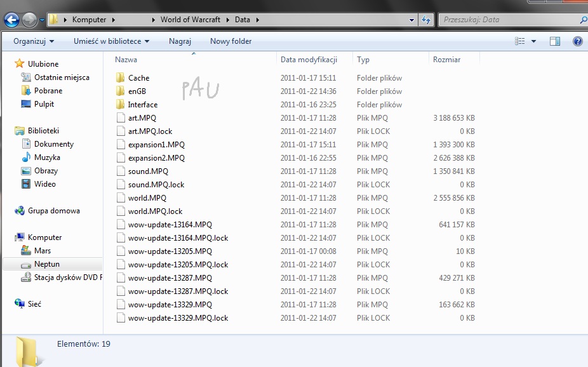588x367 pixels.
Task: Expand the arrow after World of Warcraft
Action: coord(227,20)
